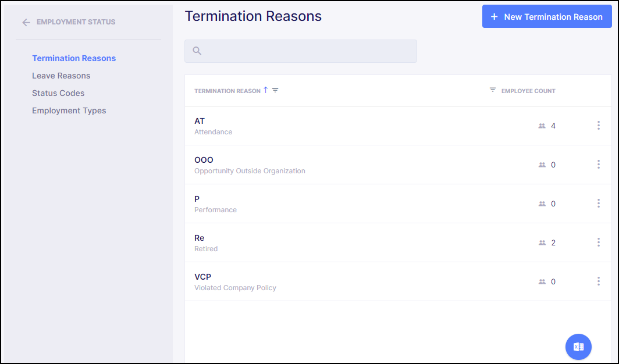619x364 pixels.
Task: Click the back arrow beside Employment Status
Action: click(x=26, y=22)
